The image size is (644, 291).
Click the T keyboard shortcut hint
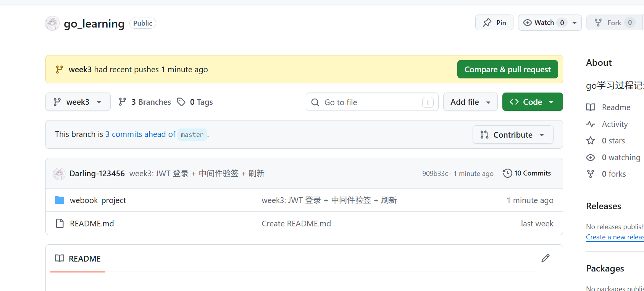click(x=428, y=102)
